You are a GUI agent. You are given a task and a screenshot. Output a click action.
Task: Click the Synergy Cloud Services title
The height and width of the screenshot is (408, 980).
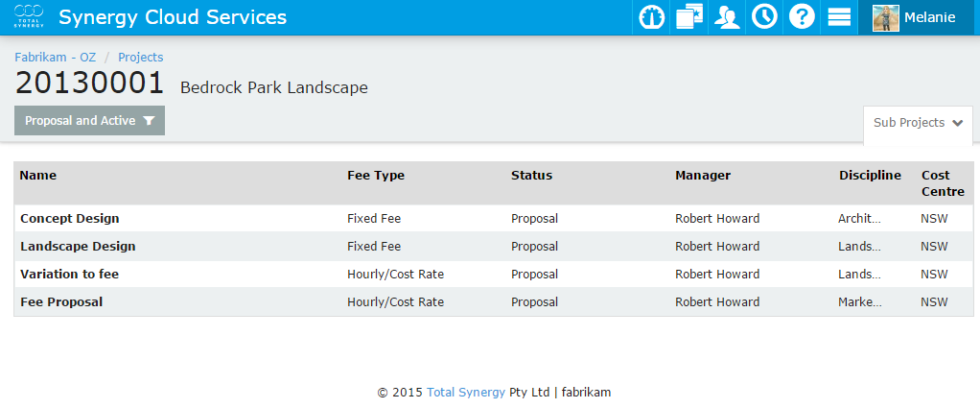pyautogui.click(x=173, y=17)
